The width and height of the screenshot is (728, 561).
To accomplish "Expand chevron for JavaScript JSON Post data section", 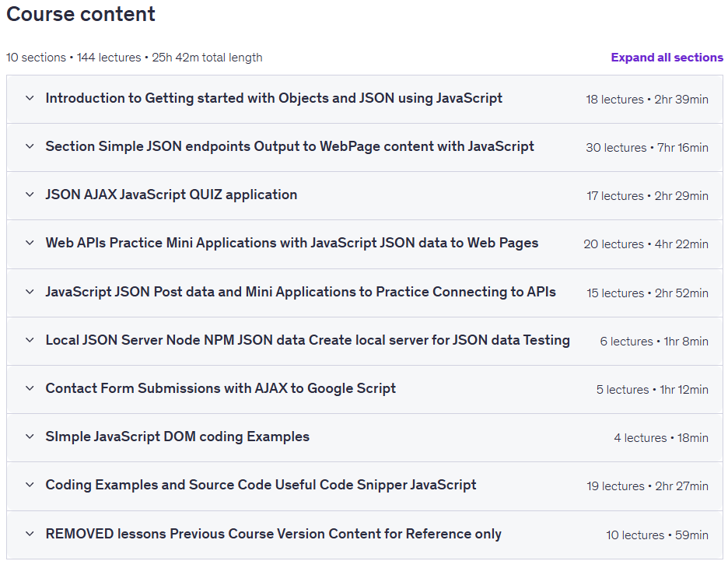I will (x=30, y=292).
